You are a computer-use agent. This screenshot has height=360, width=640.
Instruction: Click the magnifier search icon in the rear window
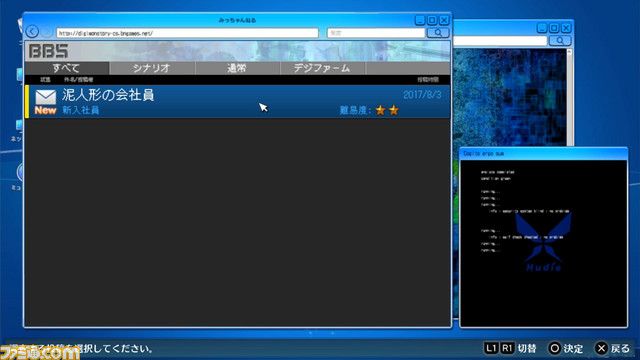pyautogui.click(x=560, y=40)
